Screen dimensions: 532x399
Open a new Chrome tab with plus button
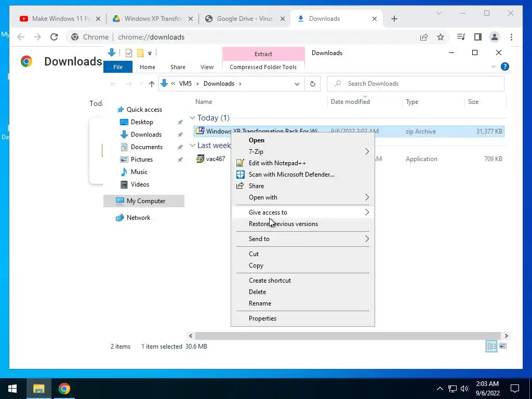(x=394, y=19)
